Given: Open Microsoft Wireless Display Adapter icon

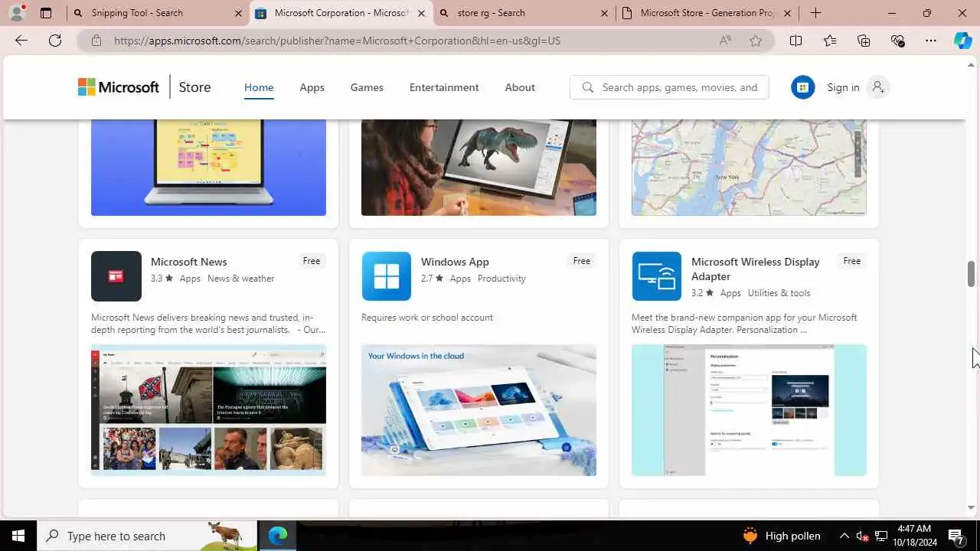Looking at the screenshot, I should click(x=657, y=276).
